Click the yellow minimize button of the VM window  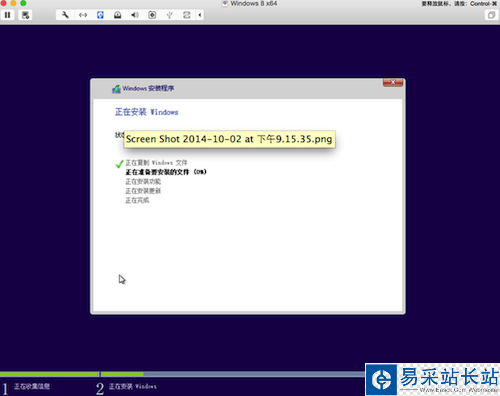(13, 3)
